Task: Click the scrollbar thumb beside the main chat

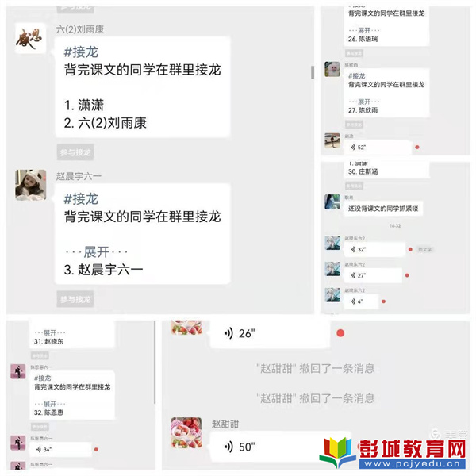Action: tap(313, 72)
